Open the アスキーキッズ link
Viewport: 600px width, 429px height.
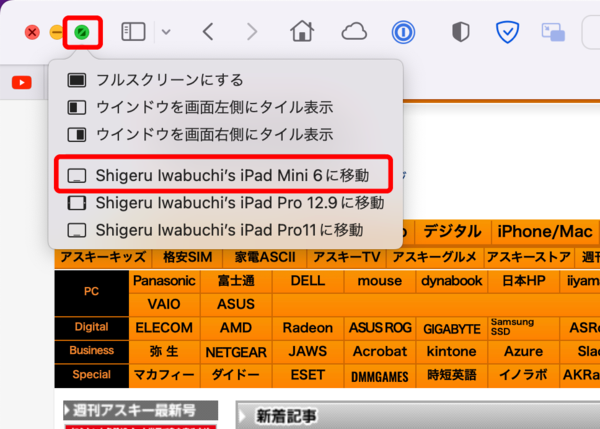pos(103,257)
